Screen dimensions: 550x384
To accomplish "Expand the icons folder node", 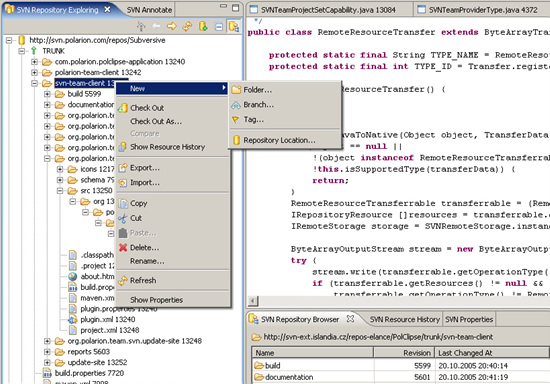I will 60,169.
